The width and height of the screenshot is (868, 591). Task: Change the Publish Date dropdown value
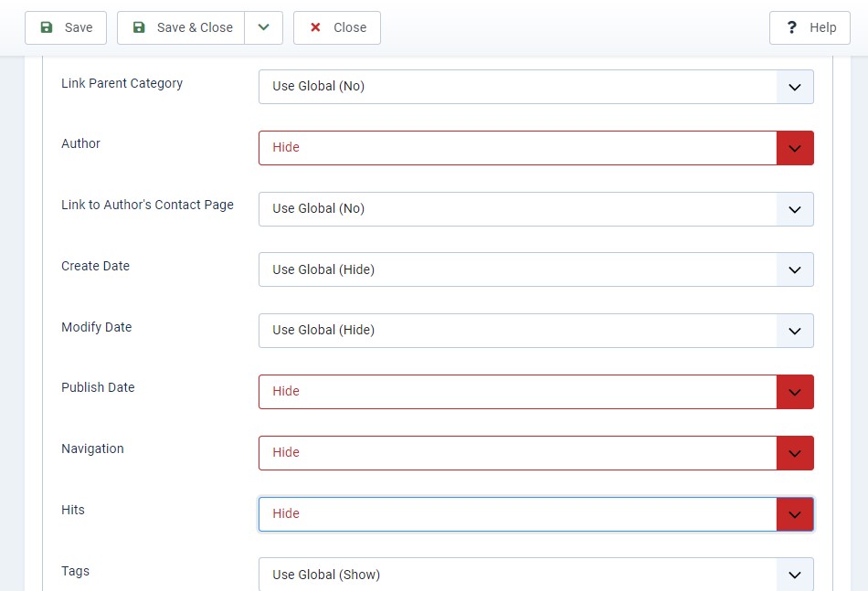(535, 392)
